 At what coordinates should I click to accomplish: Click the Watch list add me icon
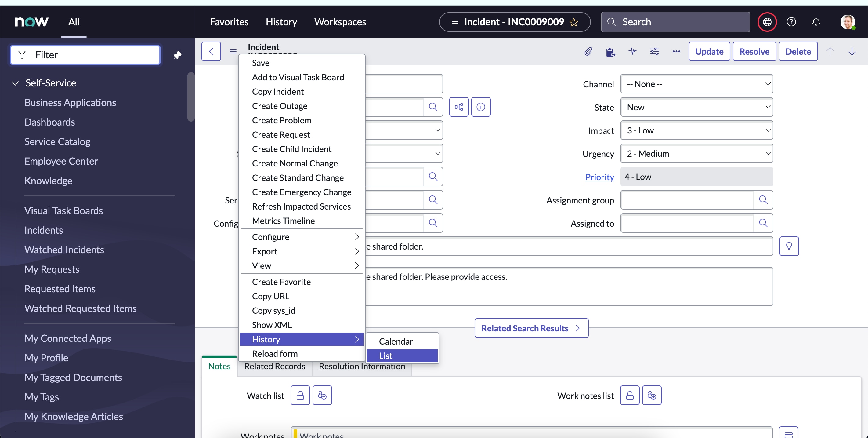(322, 395)
